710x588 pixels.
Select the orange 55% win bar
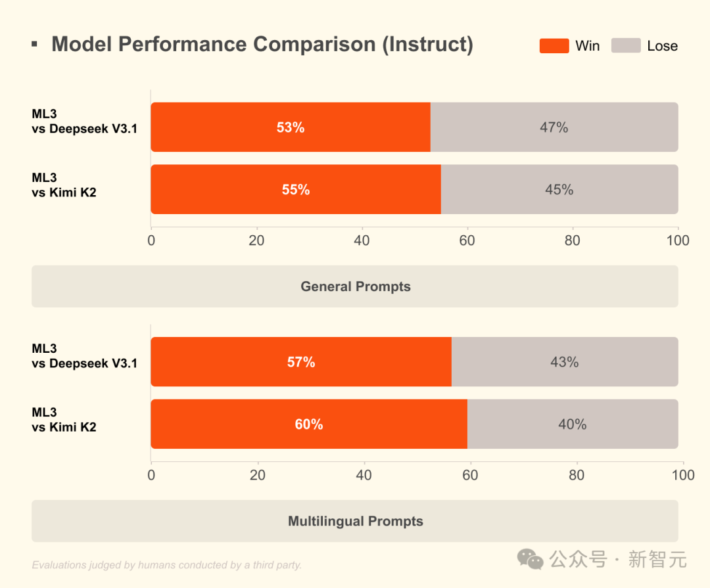pyautogui.click(x=295, y=190)
